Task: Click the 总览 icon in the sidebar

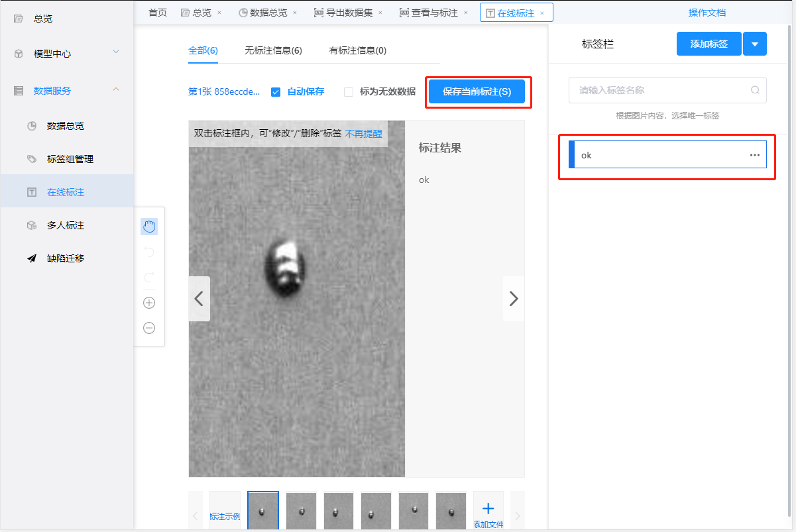Action: click(19, 19)
